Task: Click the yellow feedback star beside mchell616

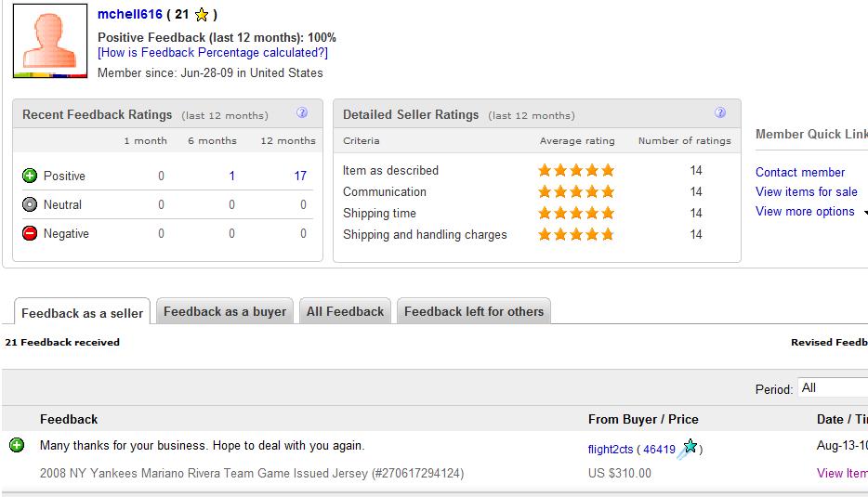Action: (202, 15)
